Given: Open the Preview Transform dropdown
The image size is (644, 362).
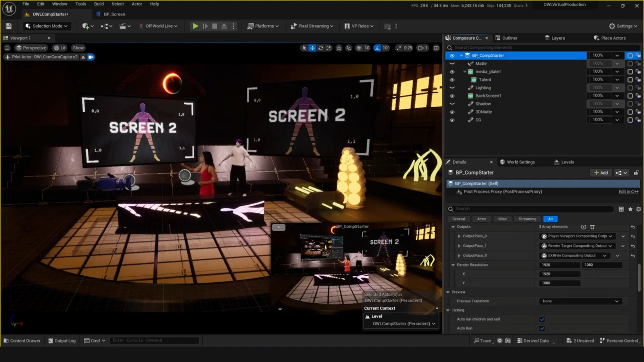Looking at the screenshot, I should [x=580, y=301].
